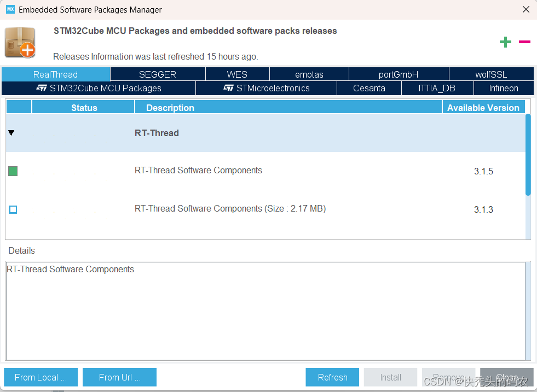Click the Refresh button
The width and height of the screenshot is (537, 392).
pyautogui.click(x=332, y=377)
